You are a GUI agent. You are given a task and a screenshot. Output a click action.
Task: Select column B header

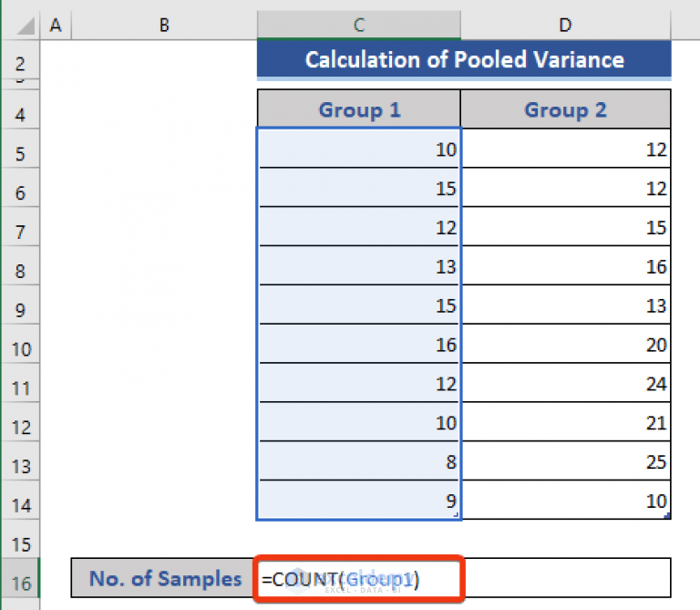tap(164, 25)
